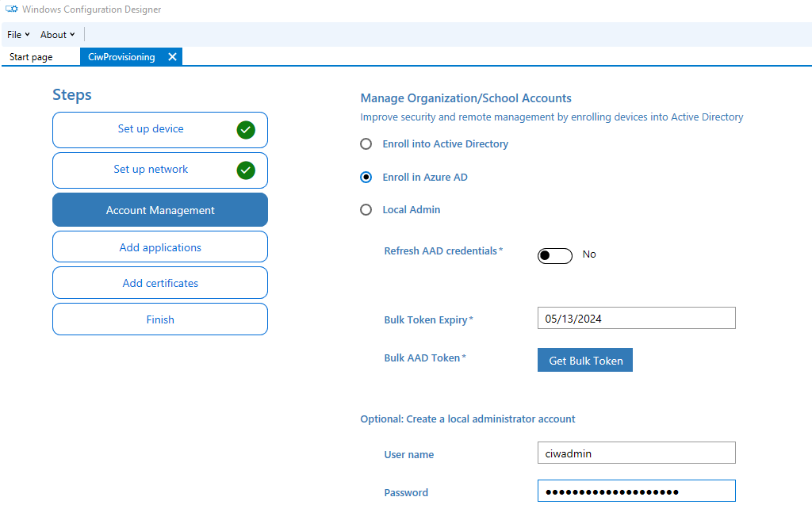Expand the About menu
The height and width of the screenshot is (520, 812).
(x=57, y=35)
